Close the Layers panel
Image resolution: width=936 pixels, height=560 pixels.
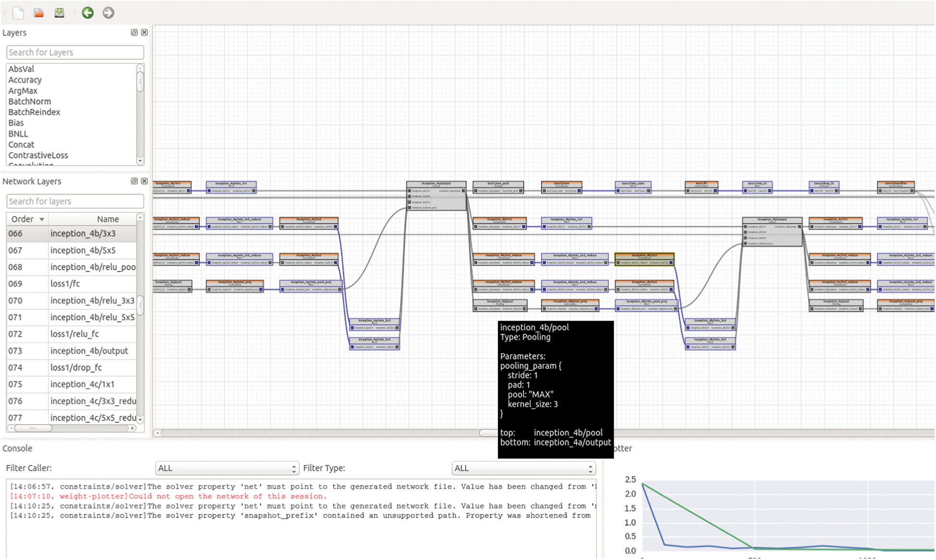point(144,33)
